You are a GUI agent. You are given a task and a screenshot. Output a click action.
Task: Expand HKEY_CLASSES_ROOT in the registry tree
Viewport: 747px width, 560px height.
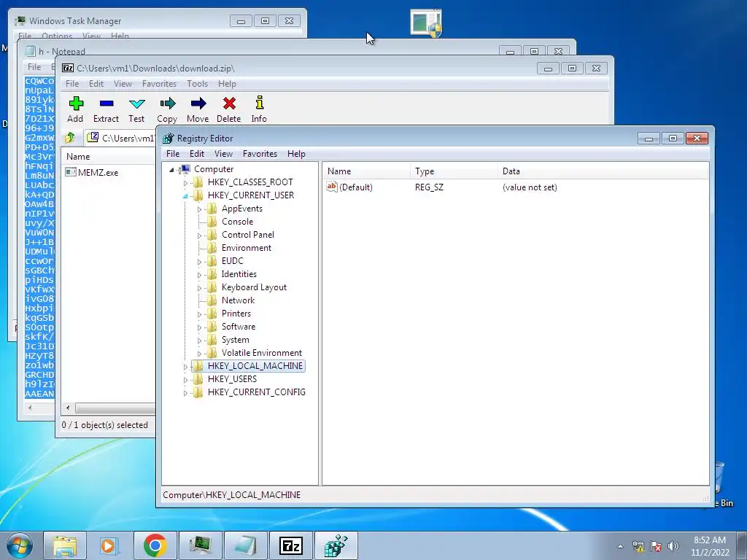pos(185,183)
